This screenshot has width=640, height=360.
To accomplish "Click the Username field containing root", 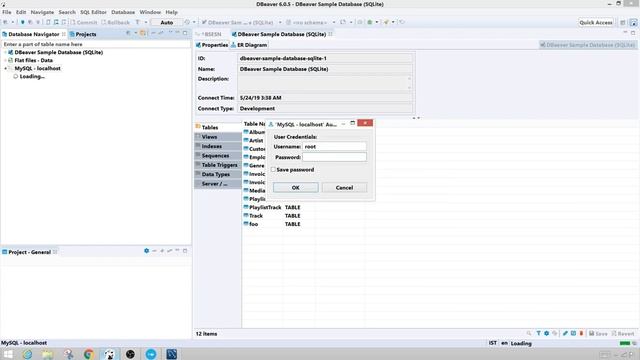I will point(334,147).
